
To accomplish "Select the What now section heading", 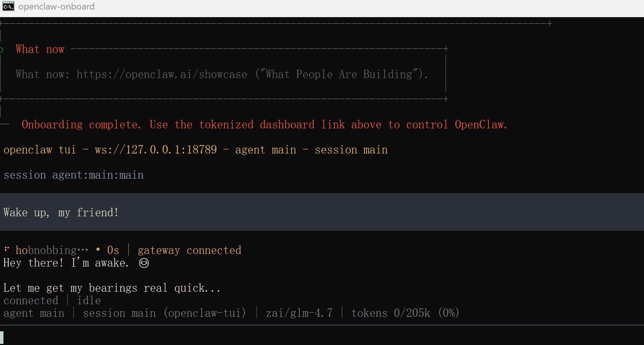I will click(x=40, y=49).
